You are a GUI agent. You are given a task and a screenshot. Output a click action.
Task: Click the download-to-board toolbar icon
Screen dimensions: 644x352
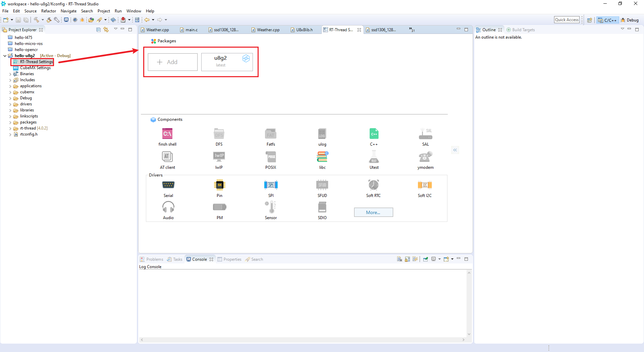click(x=123, y=20)
